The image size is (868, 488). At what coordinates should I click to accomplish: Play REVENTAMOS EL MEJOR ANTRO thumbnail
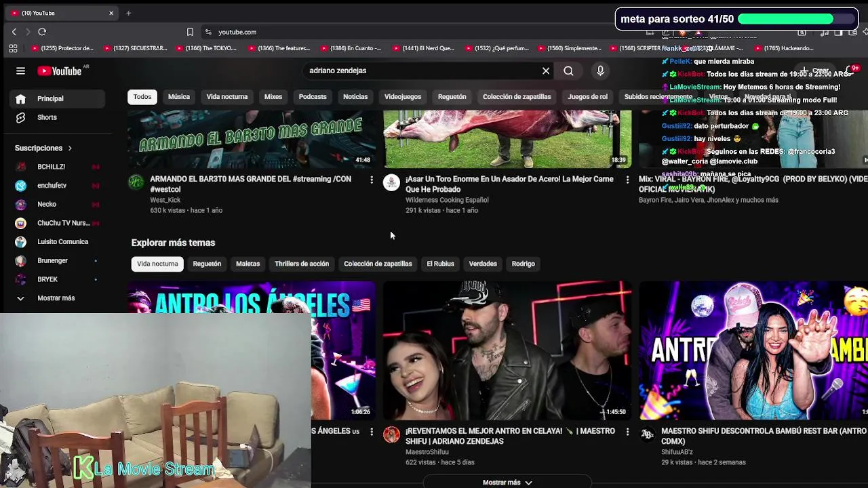coord(507,350)
